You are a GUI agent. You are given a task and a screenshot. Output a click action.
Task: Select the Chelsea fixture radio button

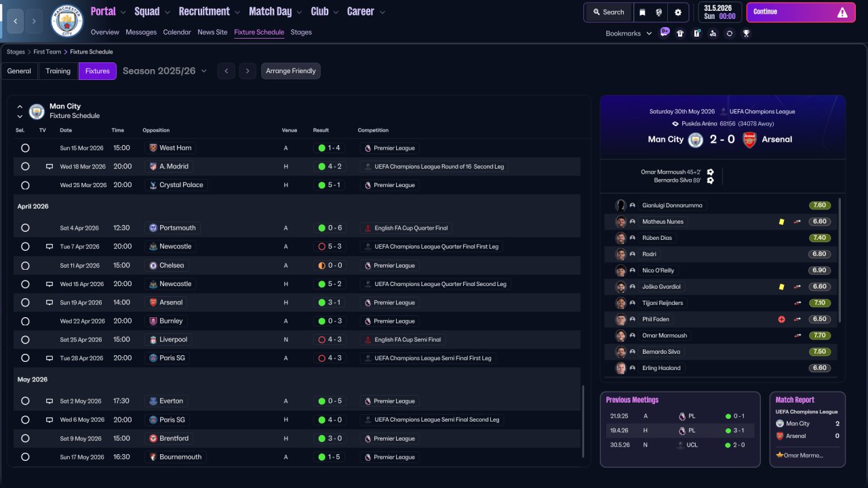click(x=25, y=266)
